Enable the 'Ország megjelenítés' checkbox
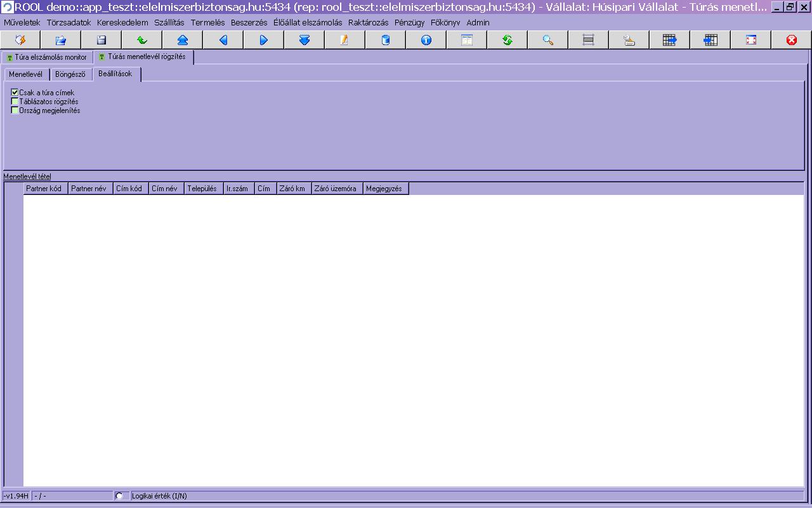The width and height of the screenshot is (812, 508). pos(15,110)
